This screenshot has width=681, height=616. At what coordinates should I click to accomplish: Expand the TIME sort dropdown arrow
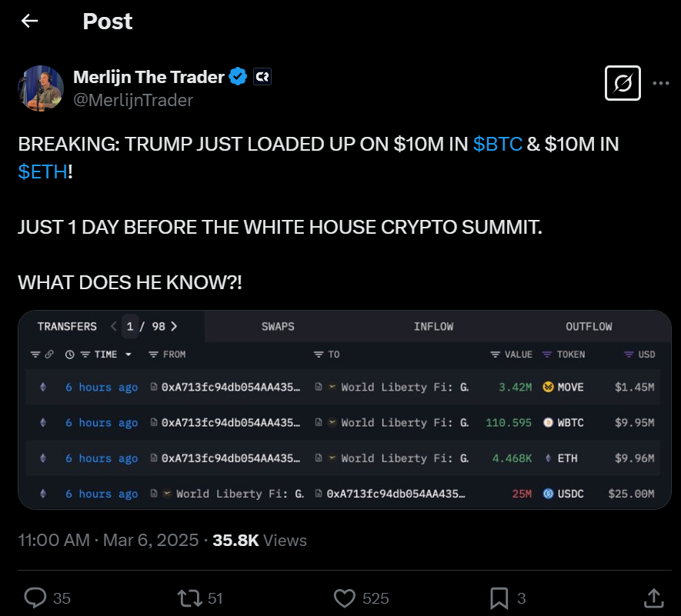tap(129, 355)
